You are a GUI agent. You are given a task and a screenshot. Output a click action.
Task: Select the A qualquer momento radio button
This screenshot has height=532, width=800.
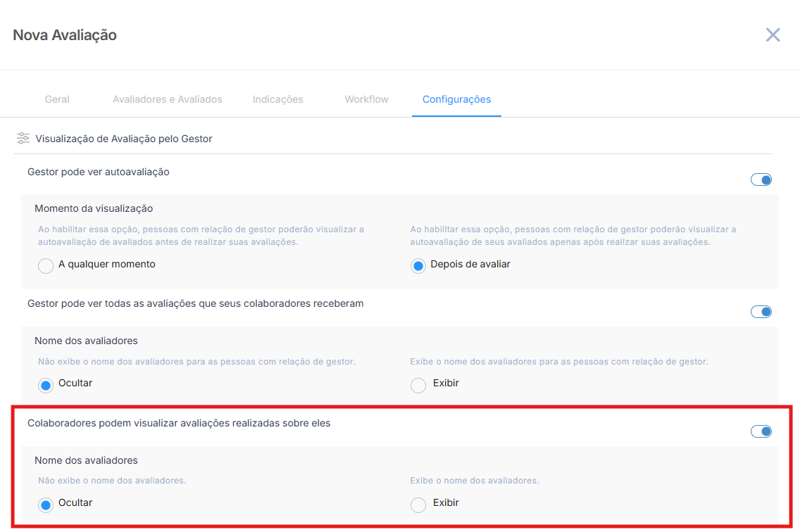click(x=46, y=266)
